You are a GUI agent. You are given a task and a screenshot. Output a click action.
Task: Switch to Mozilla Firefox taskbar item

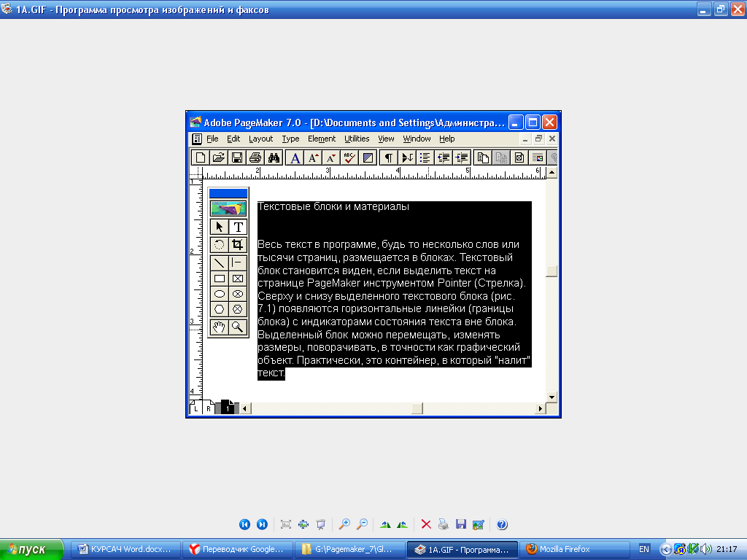[574, 549]
